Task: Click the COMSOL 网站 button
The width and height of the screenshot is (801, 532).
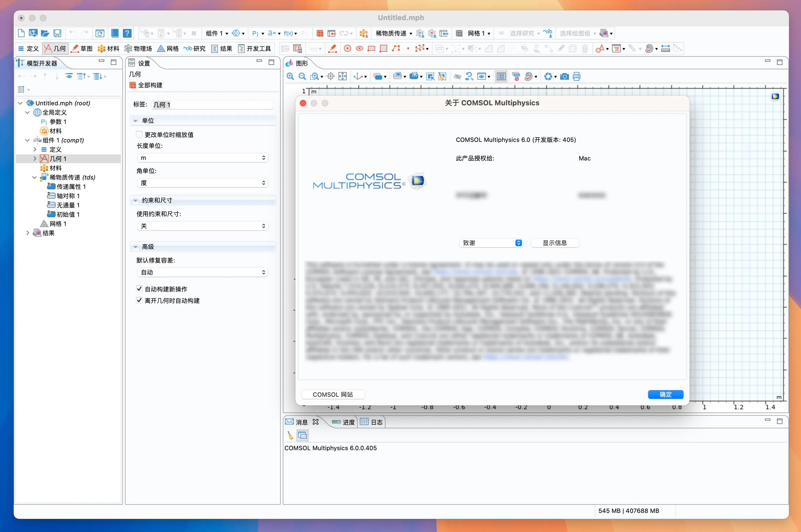Action: point(333,394)
